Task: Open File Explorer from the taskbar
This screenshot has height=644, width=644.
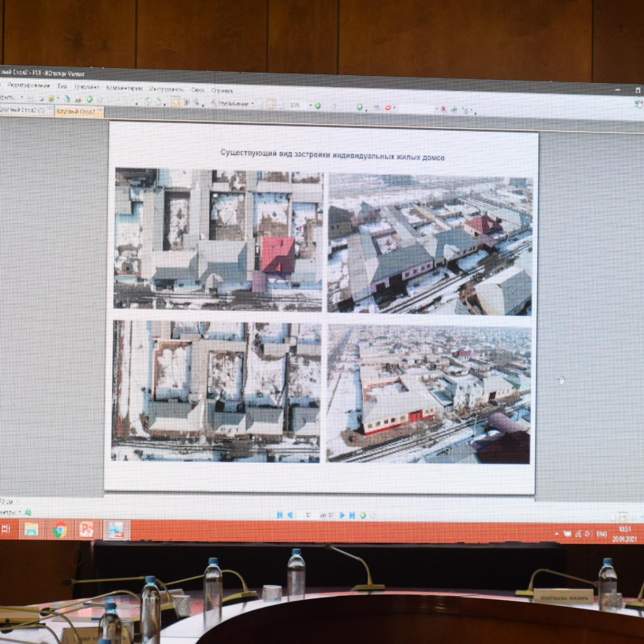Action: (31, 530)
